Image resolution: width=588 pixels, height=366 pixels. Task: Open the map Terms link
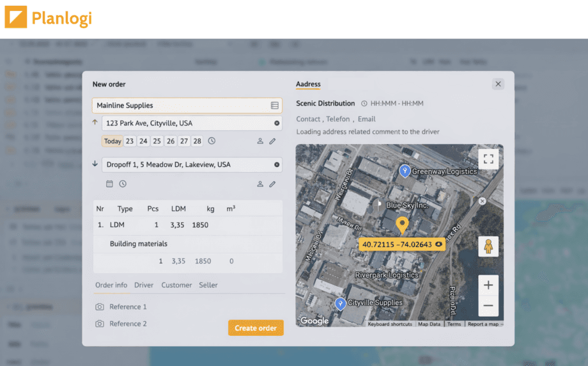[x=454, y=324]
